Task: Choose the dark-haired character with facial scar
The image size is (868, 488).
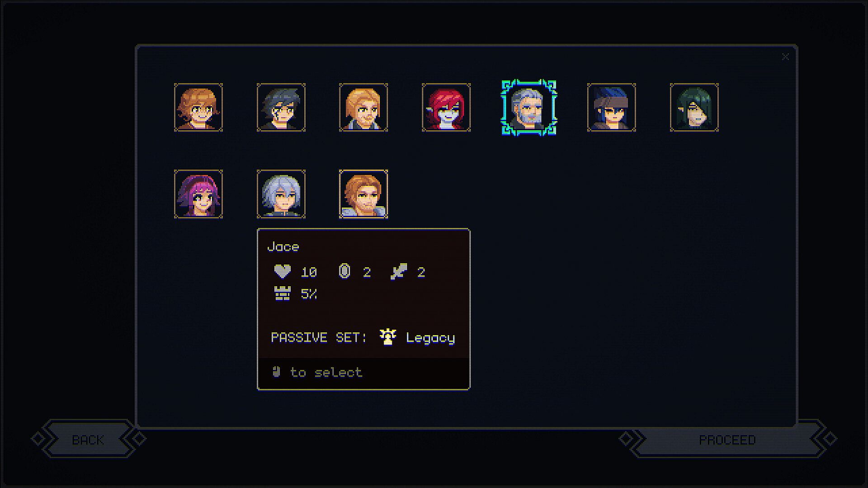Action: click(281, 108)
